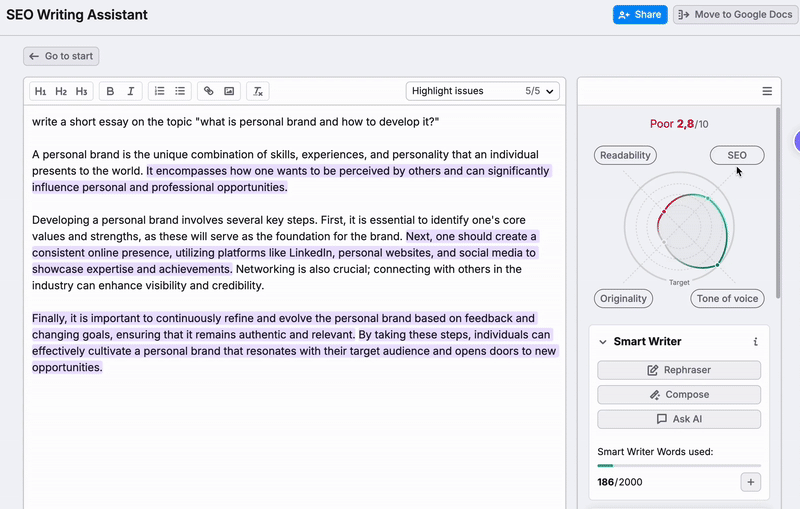Click Go to start button
The height and width of the screenshot is (509, 800).
62,57
